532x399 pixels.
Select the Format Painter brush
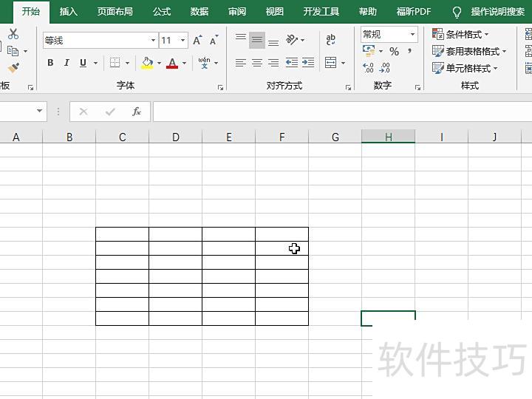[13, 68]
